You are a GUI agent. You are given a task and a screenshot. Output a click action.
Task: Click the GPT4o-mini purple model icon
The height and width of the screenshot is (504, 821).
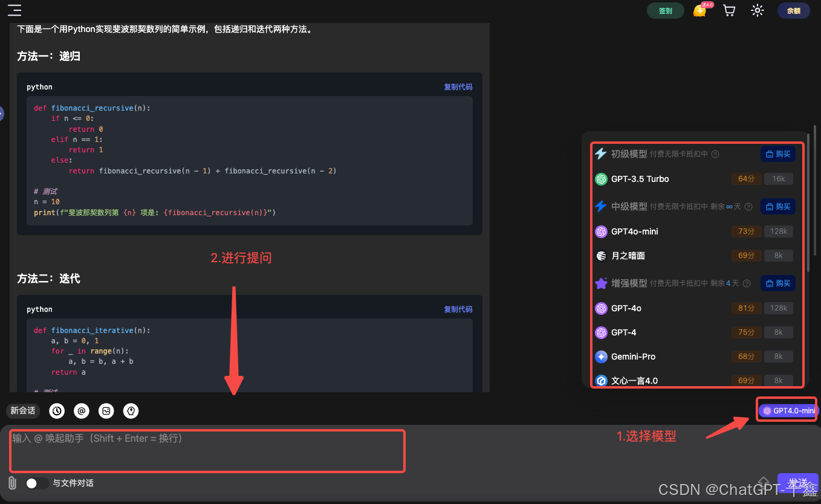pyautogui.click(x=601, y=231)
